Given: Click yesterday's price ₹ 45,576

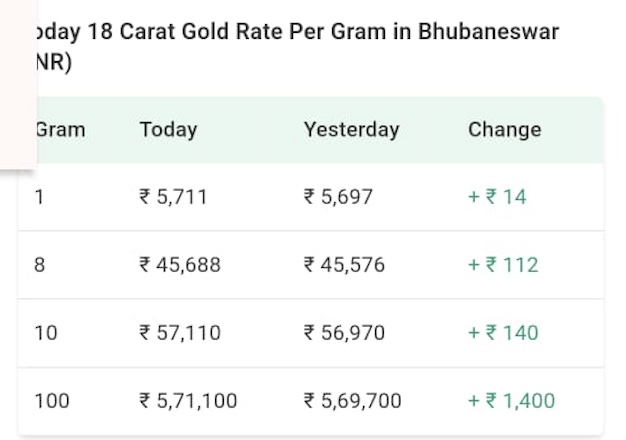Looking at the screenshot, I should pyautogui.click(x=344, y=265).
